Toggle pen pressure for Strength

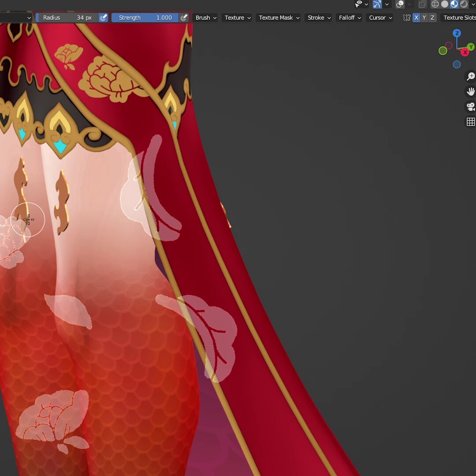(x=184, y=18)
